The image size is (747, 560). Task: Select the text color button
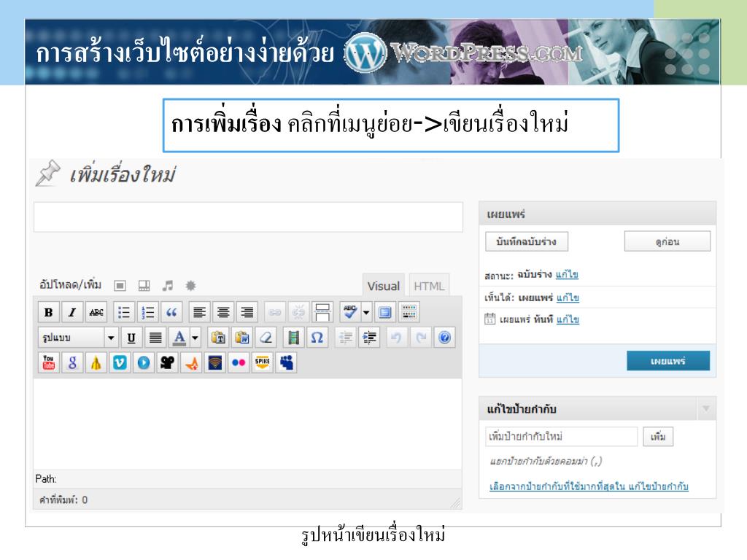click(179, 338)
